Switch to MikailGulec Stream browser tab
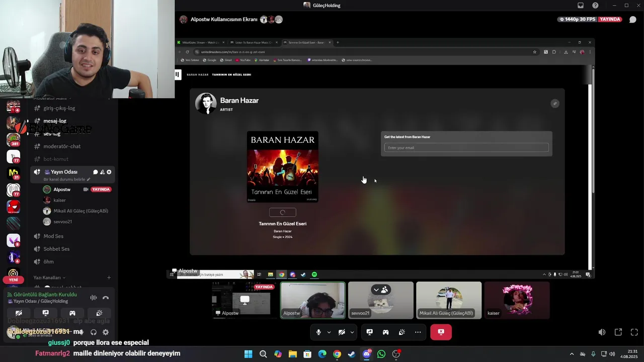This screenshot has width=644, height=362. tap(200, 42)
